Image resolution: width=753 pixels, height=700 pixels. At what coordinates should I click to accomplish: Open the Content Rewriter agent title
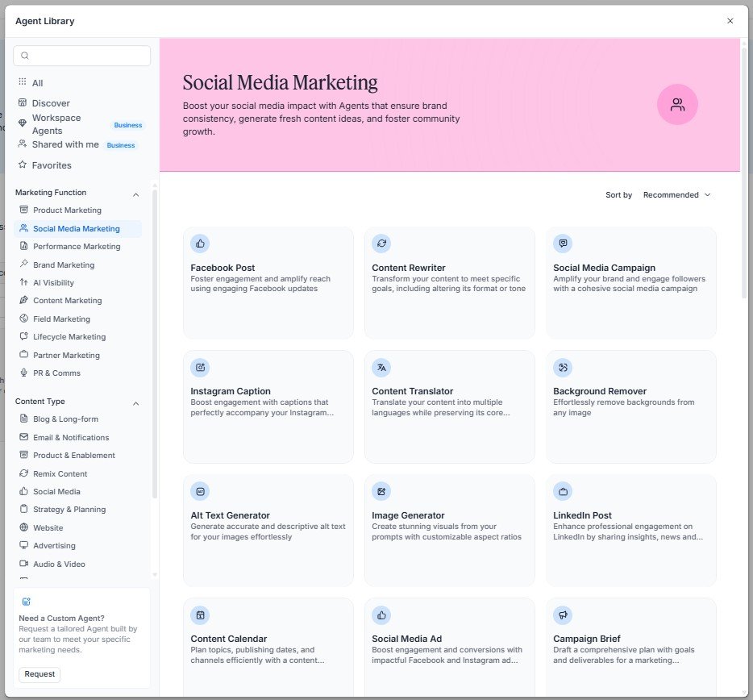[x=408, y=268]
